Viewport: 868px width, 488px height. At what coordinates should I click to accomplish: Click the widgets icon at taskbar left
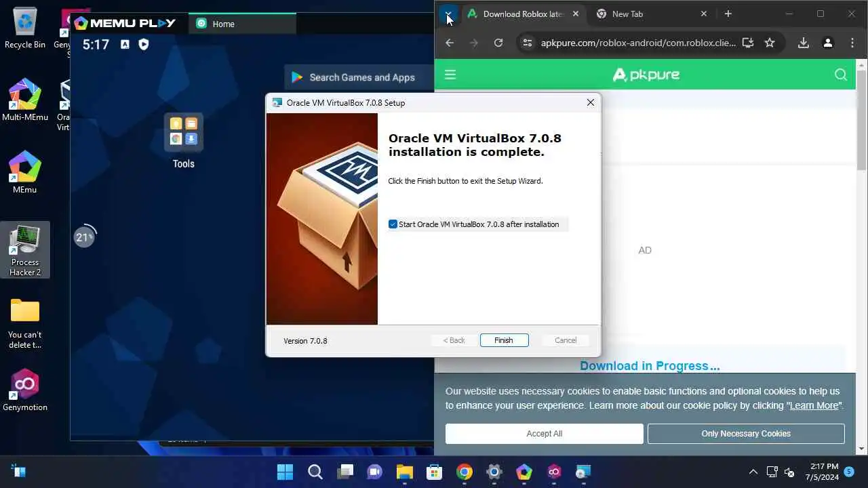pyautogui.click(x=18, y=471)
